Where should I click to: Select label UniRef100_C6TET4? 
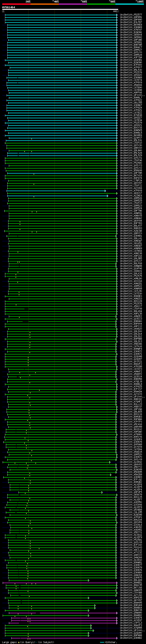click(131, 80)
